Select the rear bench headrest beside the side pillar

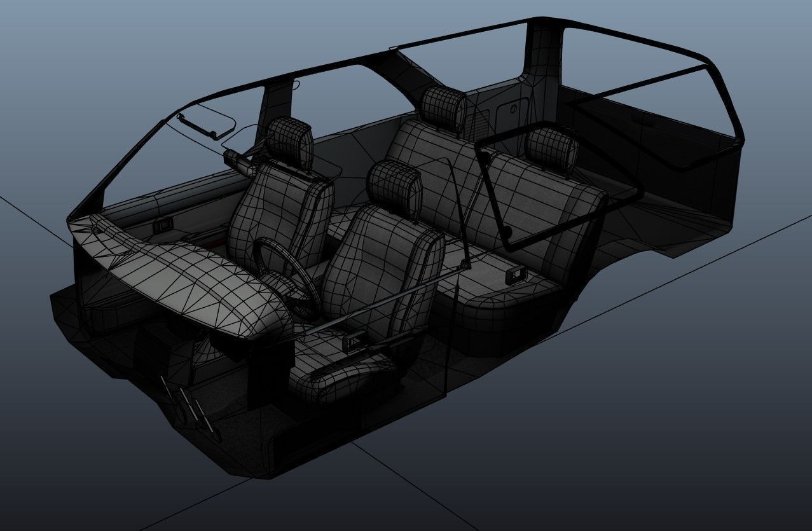pyautogui.click(x=444, y=109)
